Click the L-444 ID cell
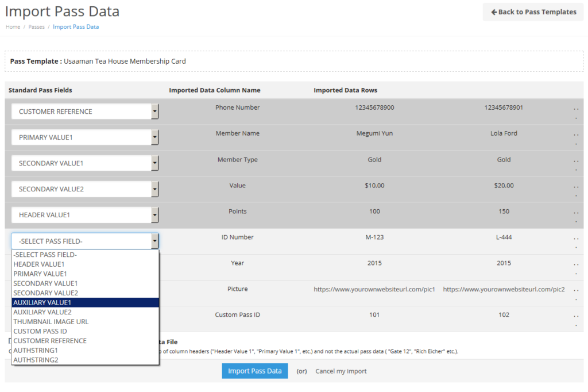 tap(504, 237)
